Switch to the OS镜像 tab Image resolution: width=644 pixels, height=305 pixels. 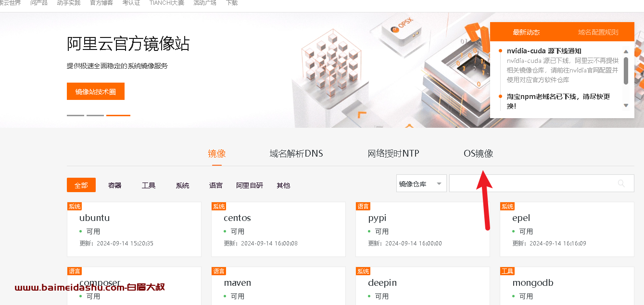click(478, 154)
